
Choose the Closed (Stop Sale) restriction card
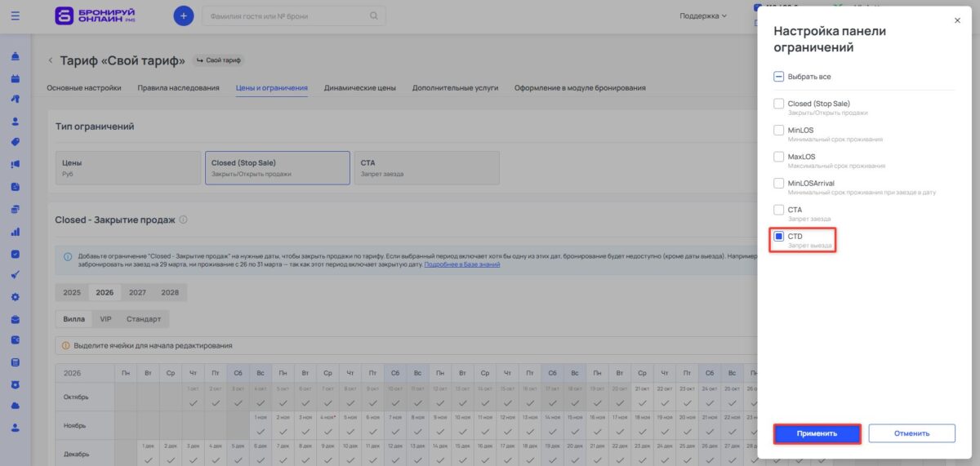pos(278,168)
